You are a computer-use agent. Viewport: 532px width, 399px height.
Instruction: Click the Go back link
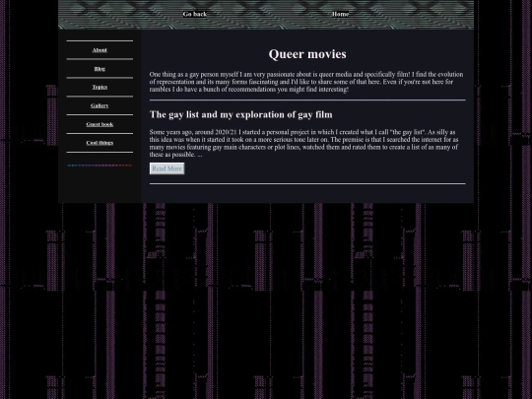click(195, 14)
